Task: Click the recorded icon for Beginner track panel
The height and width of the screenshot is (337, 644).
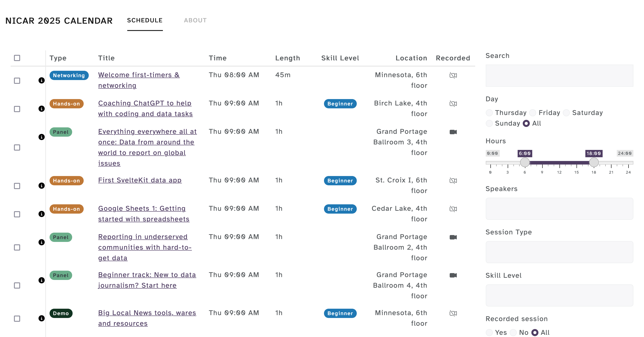Action: [x=453, y=275]
